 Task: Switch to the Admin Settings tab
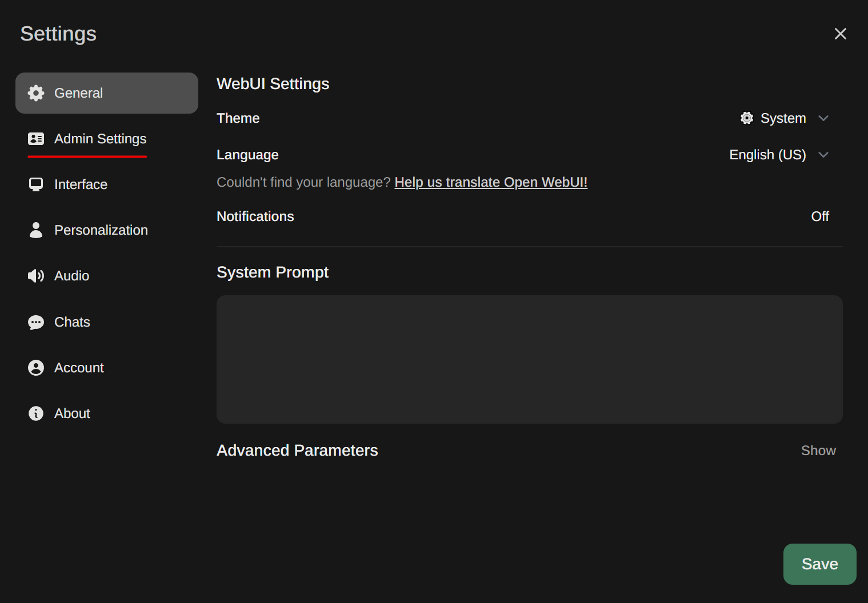(107, 139)
